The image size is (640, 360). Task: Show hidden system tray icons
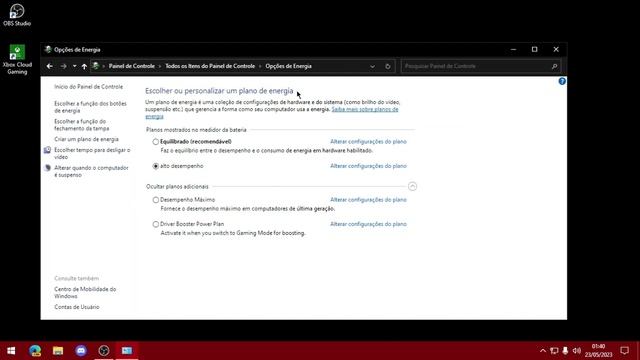pos(543,351)
